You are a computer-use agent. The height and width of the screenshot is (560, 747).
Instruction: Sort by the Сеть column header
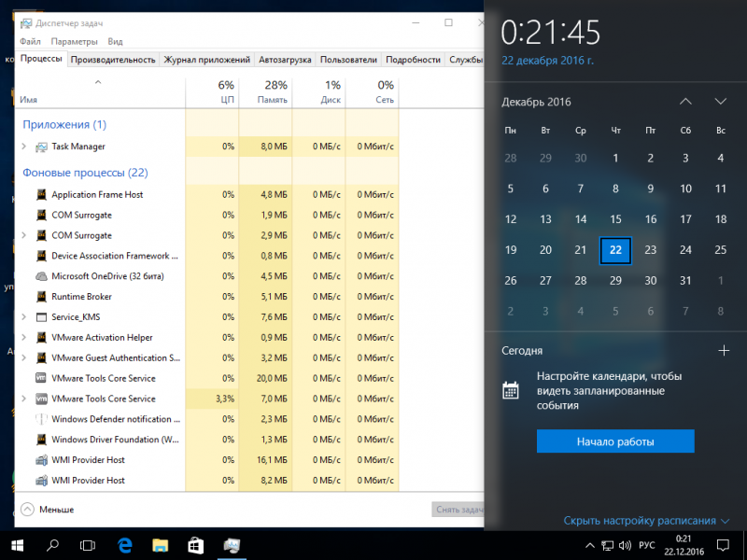[372, 91]
